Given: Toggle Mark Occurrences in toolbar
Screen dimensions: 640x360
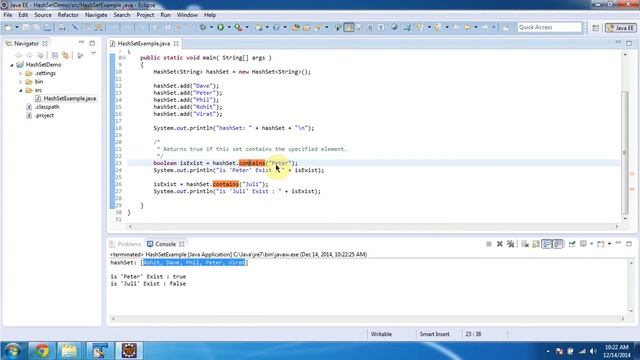Looking at the screenshot, I should [x=349, y=27].
